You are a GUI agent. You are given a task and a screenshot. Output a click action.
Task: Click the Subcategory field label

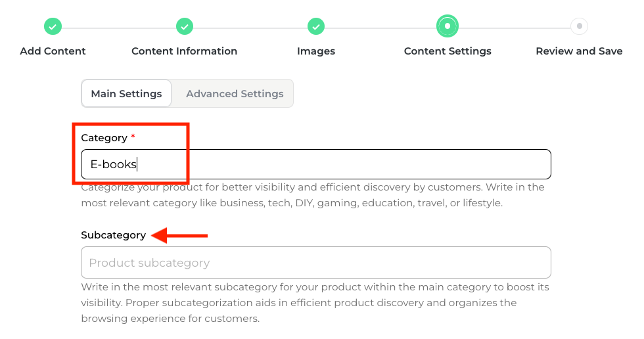114,235
